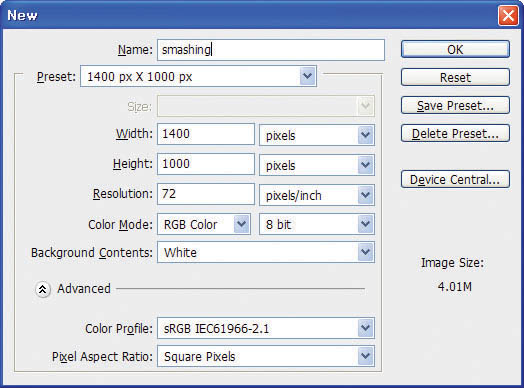Open the Preset dropdown list

[199, 77]
